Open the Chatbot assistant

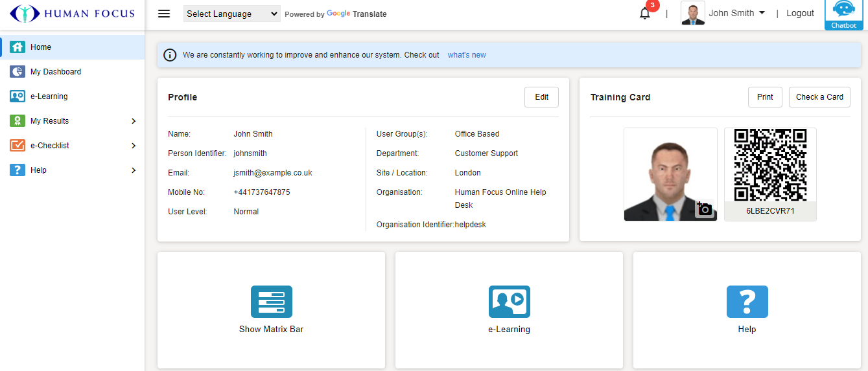tap(843, 15)
